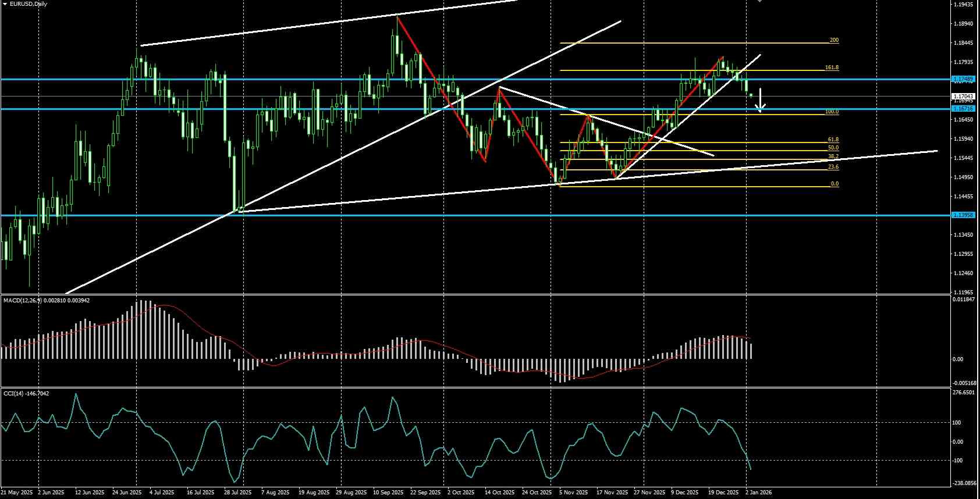Click 1.18445 on the price axis

pos(965,43)
